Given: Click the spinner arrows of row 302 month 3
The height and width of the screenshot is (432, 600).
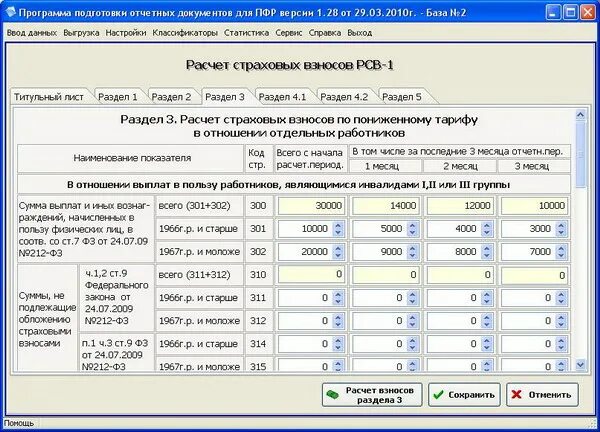Looking at the screenshot, I should click(561, 252).
